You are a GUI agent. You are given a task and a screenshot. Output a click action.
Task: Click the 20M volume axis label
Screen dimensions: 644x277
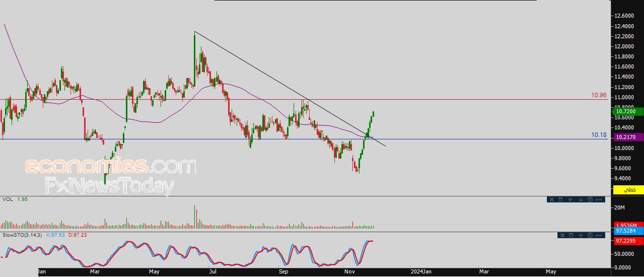click(619, 207)
